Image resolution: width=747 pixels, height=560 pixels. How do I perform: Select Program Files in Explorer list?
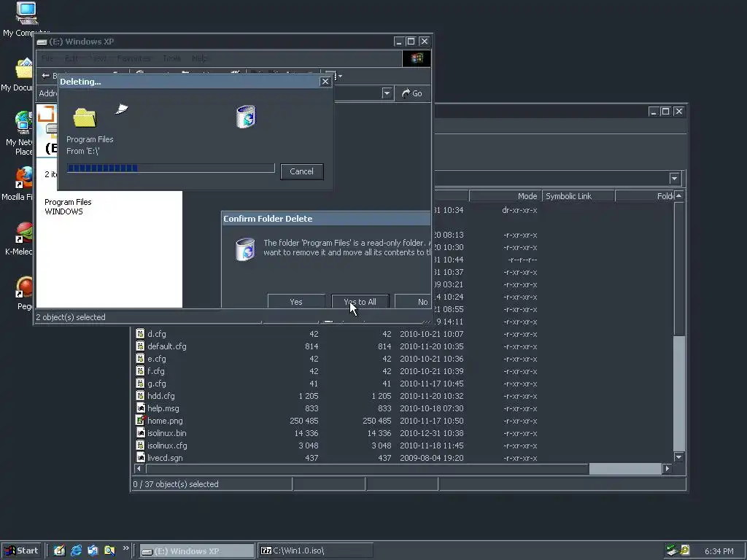pos(68,202)
